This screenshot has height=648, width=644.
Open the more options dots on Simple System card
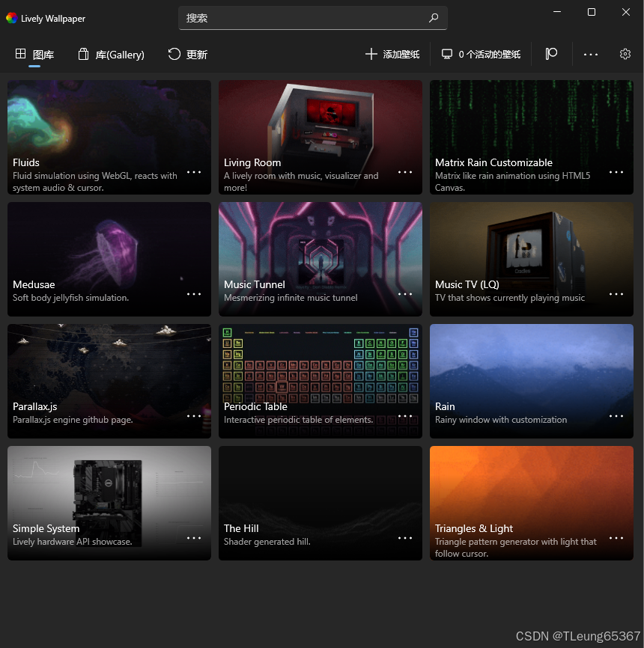tap(193, 538)
